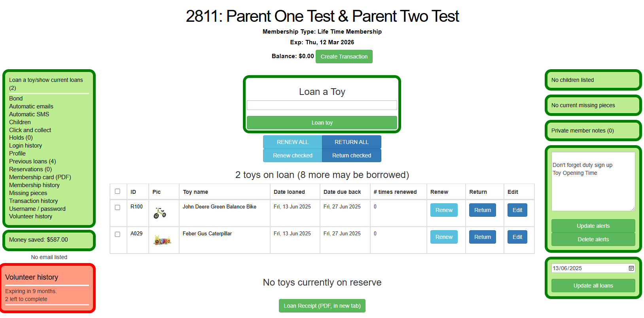Open the date picker calendar icon

coord(631,268)
